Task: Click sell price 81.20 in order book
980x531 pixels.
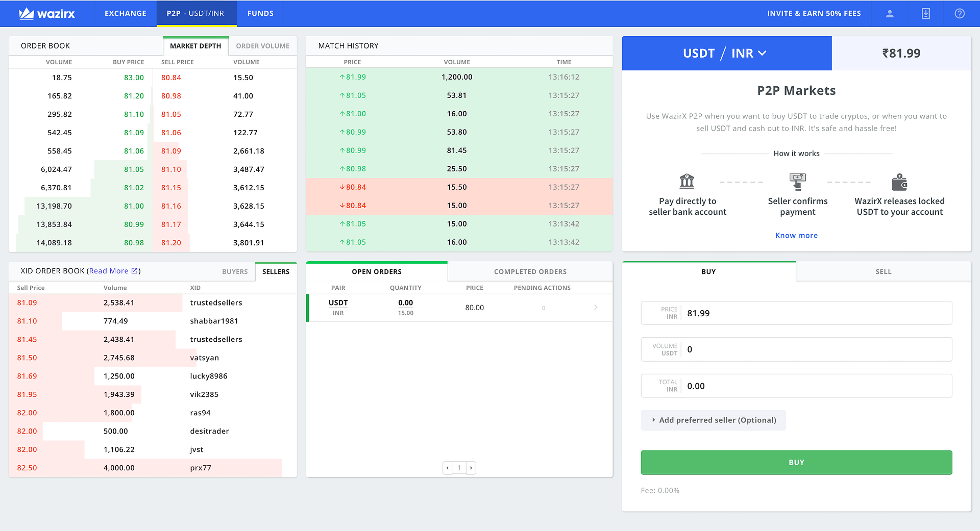Action: (171, 243)
